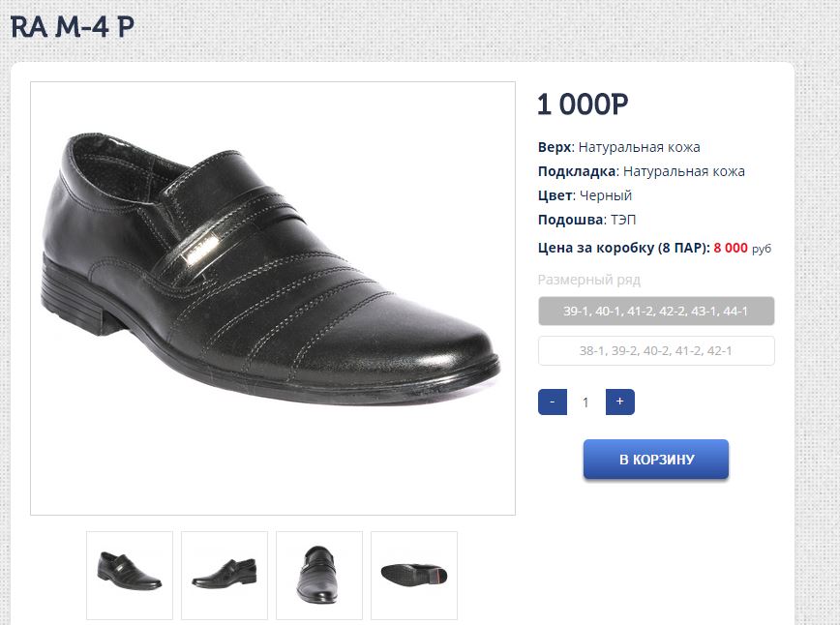Click the Подкладка lining line
Screen dimensions: 840x625
coord(641,171)
